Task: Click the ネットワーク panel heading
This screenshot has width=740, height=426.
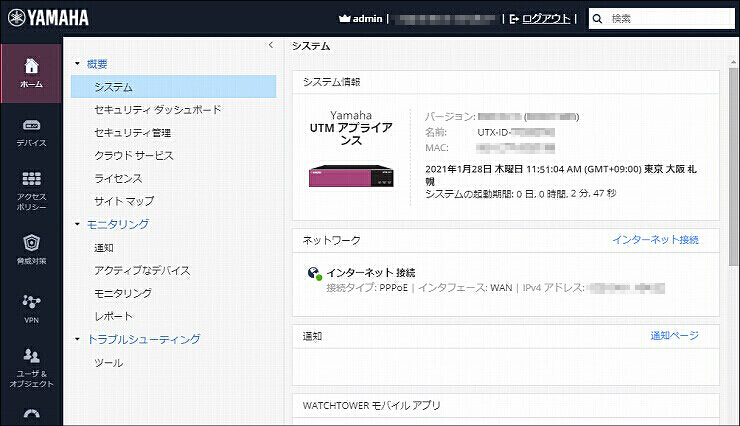Action: 331,241
